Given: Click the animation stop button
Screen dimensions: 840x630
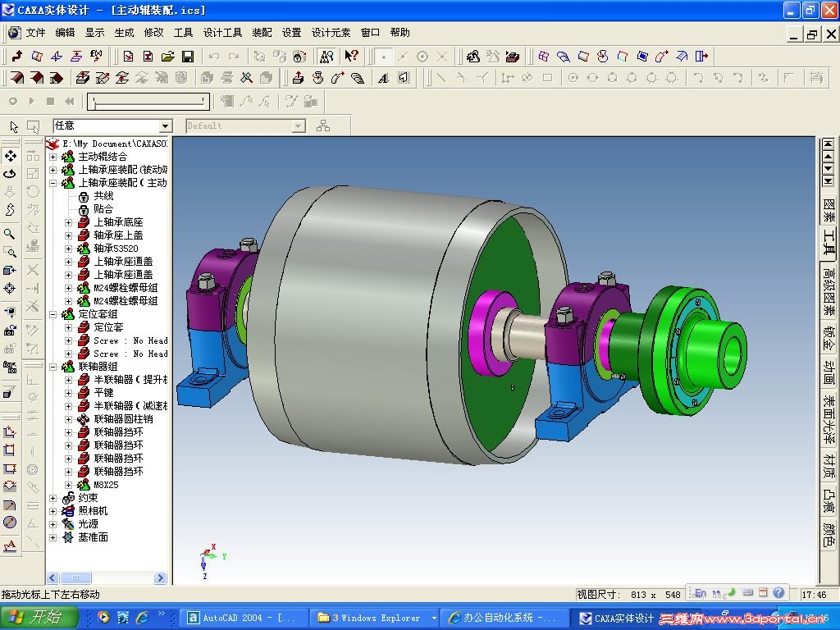Looking at the screenshot, I should click(50, 101).
